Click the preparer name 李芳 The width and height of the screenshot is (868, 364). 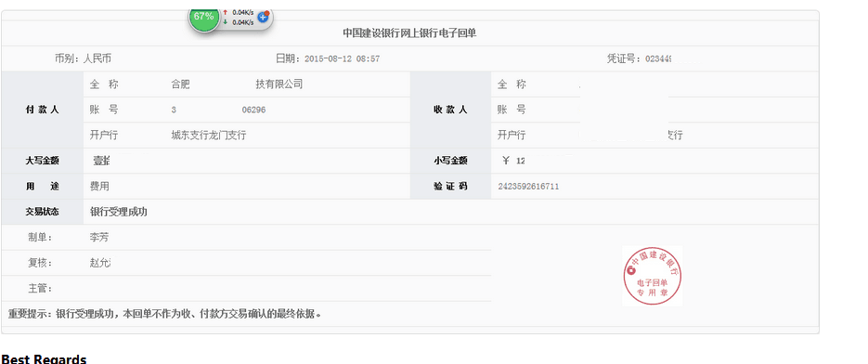99,237
